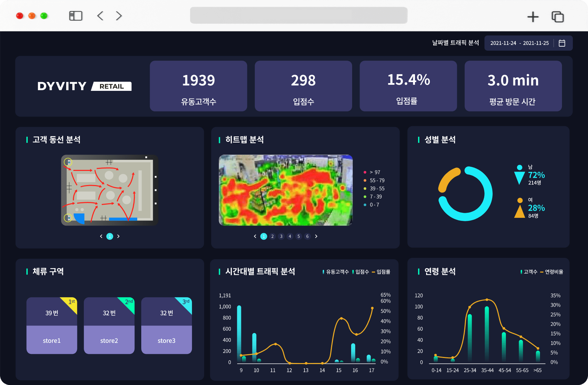Click the red > 97 heatmap legend swatch
Screen dimensions: 588x385
pyautogui.click(x=365, y=172)
